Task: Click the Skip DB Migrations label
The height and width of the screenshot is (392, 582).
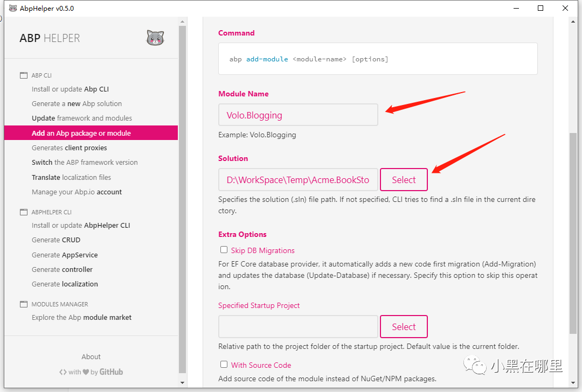Action: coord(263,250)
